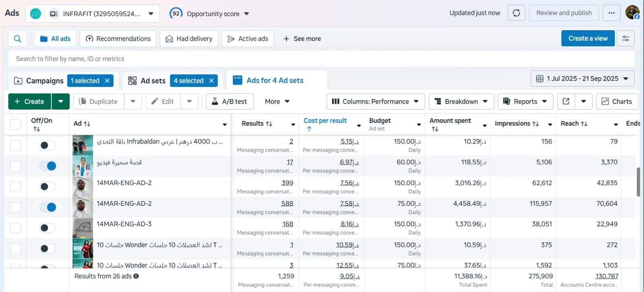Click the Create a view button
This screenshot has width=644, height=292.
(588, 39)
